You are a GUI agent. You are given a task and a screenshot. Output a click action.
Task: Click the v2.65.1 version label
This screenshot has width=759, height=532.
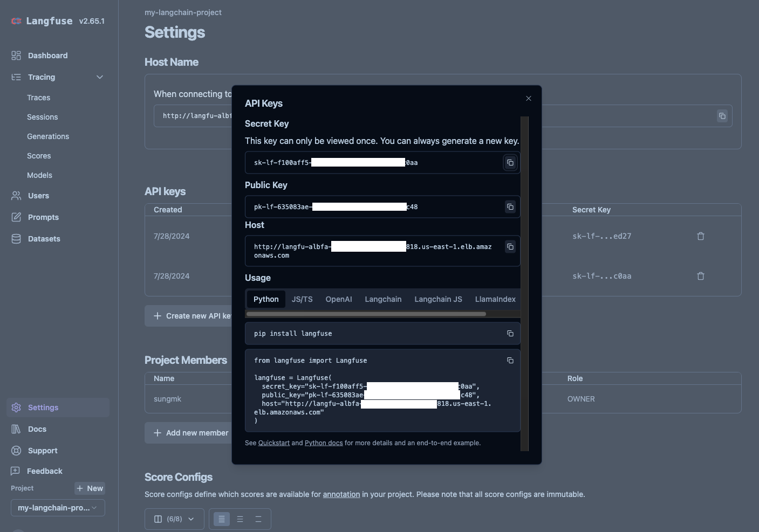click(92, 21)
